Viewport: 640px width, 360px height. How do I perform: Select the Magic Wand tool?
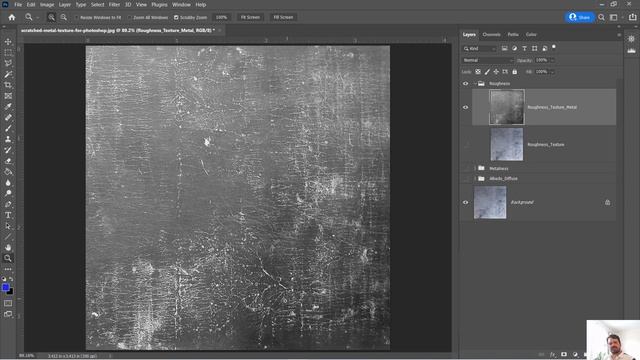[x=8, y=74]
